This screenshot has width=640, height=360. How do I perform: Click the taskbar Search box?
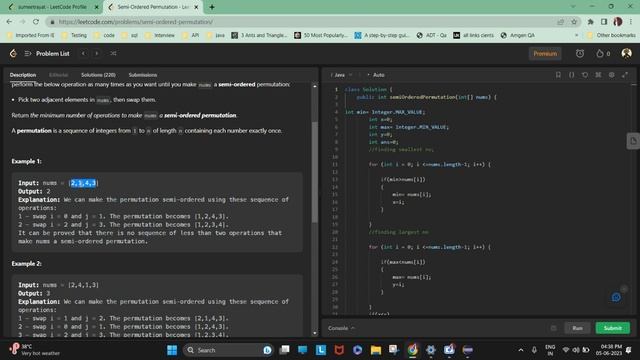click(x=229, y=350)
